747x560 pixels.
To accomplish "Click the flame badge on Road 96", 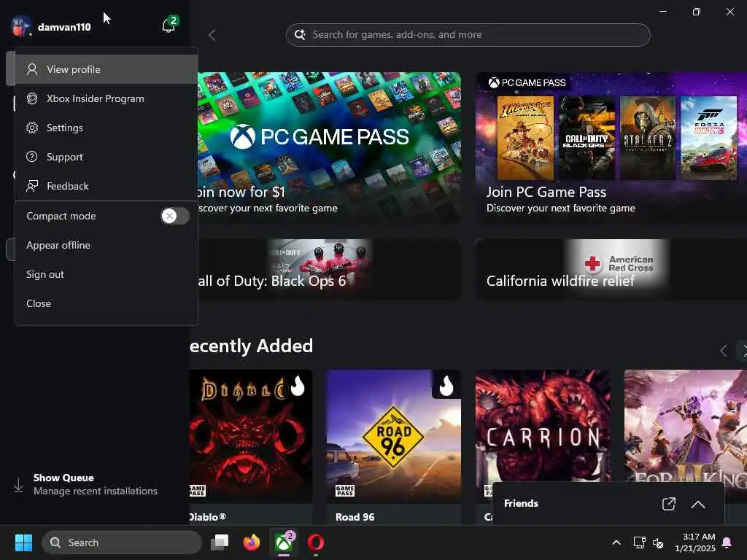I will click(x=446, y=385).
